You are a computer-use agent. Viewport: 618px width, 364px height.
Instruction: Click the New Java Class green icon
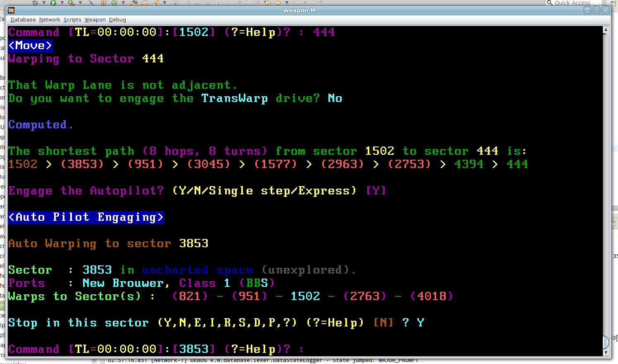[x=114, y=2]
